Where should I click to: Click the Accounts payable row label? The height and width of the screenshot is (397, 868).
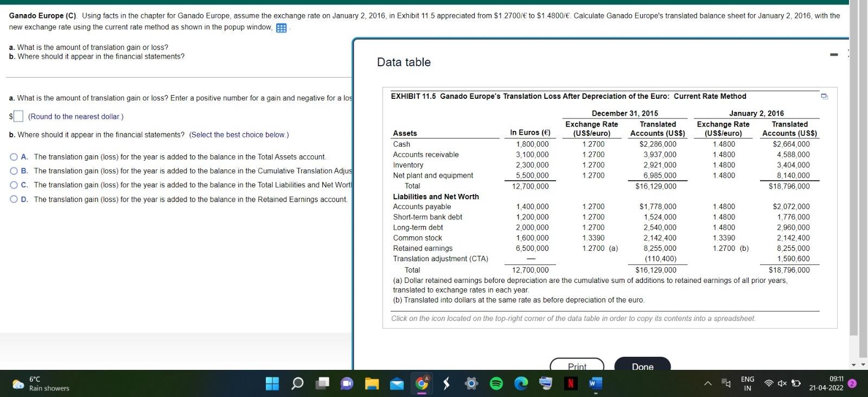coord(422,207)
